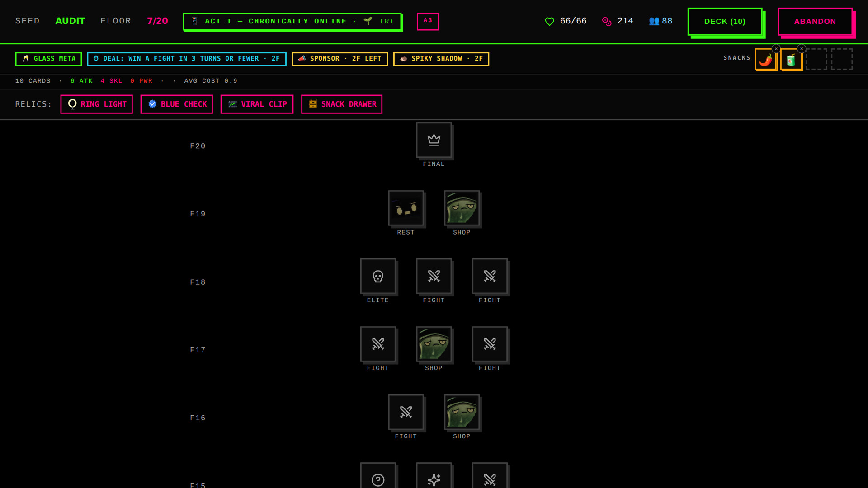Click the first empty snack slot

(x=816, y=59)
